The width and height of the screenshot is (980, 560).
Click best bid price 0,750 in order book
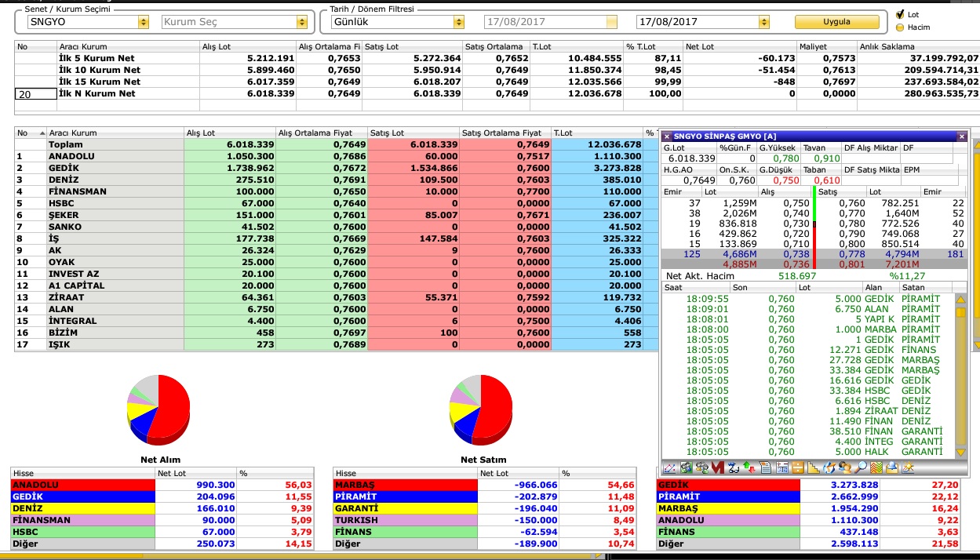coord(797,204)
